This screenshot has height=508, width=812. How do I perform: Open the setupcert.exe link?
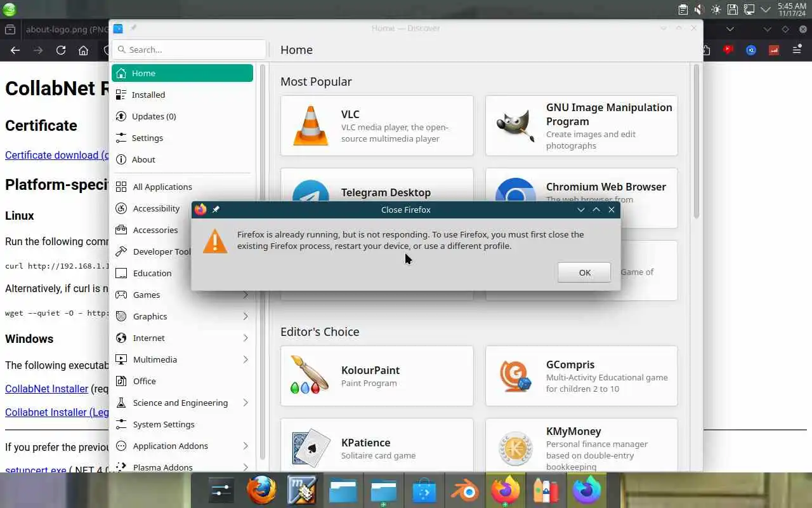point(36,471)
